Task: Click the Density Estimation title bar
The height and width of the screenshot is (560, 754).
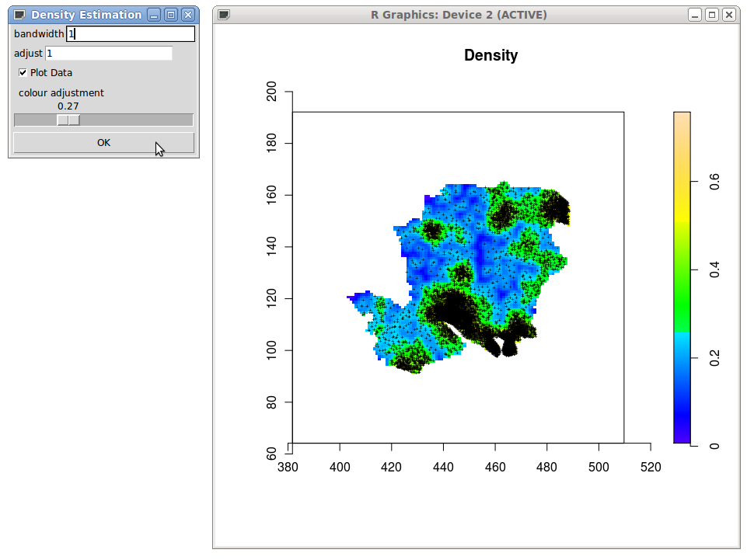Action: [x=86, y=15]
